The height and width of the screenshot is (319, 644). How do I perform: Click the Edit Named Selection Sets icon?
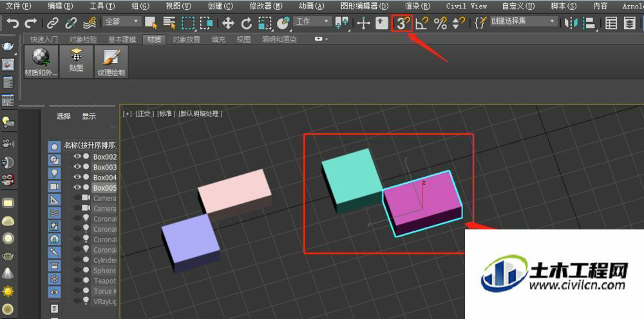pyautogui.click(x=480, y=23)
